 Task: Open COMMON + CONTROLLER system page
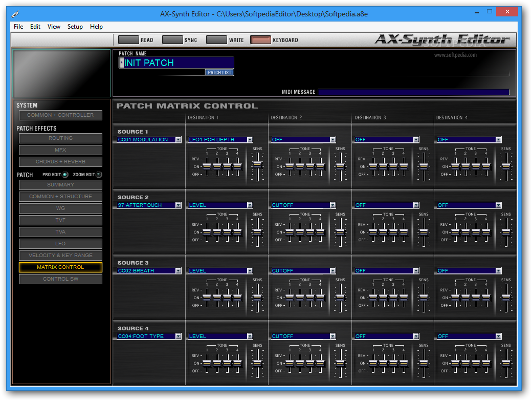click(60, 115)
